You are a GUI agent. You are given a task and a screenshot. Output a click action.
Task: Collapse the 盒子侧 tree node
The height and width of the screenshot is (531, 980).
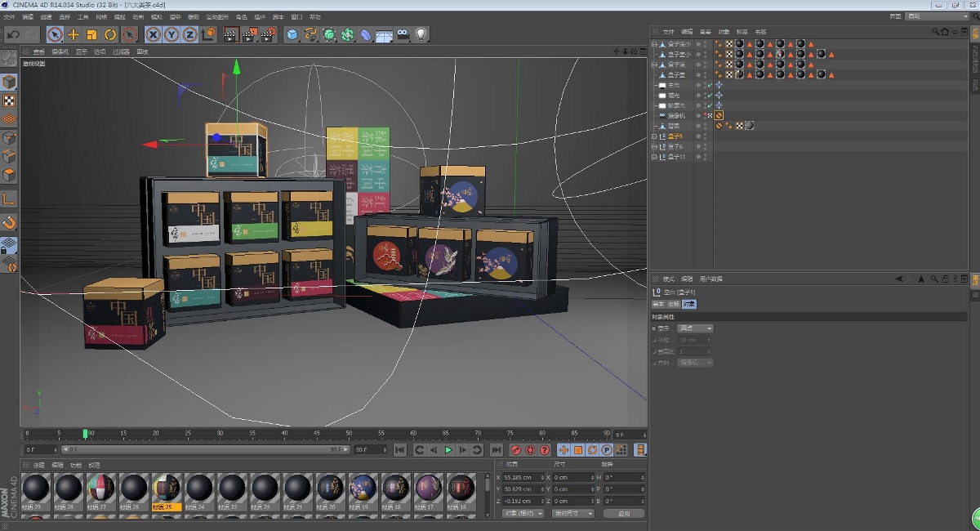click(654, 65)
